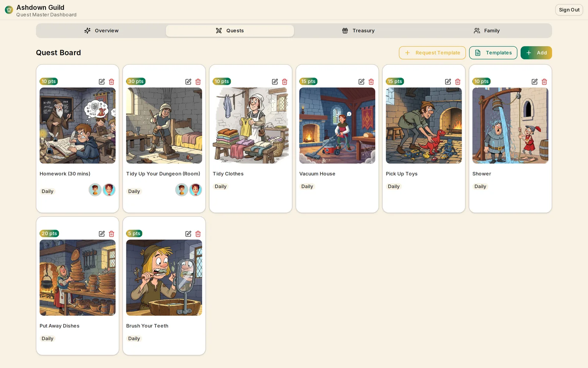Edit the Vacuum House quest

coord(361,82)
